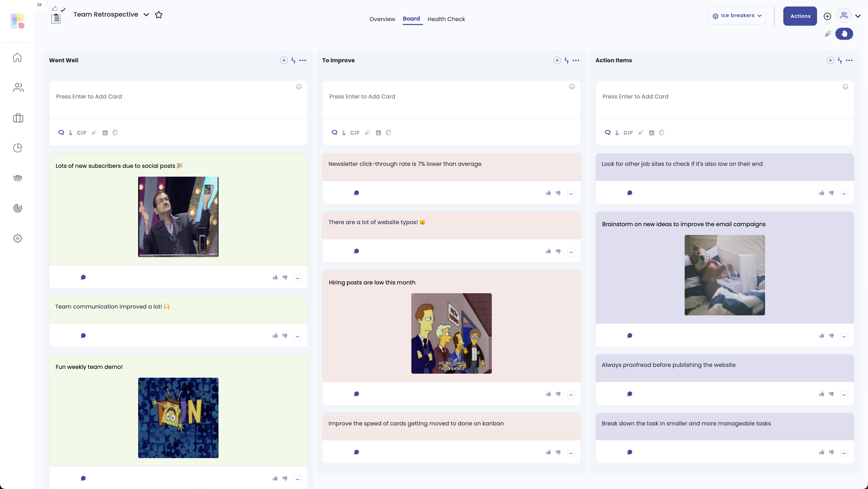Thumbs up 'Team communication improved a lot' card
This screenshot has width=868, height=489.
pos(275,335)
